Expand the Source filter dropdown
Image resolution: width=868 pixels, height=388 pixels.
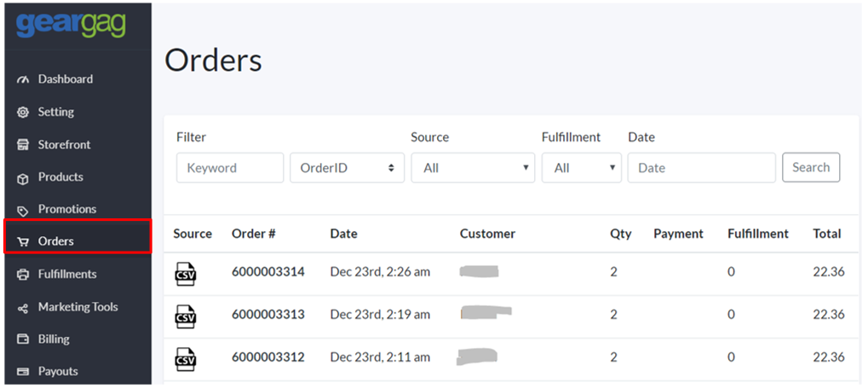tap(473, 168)
